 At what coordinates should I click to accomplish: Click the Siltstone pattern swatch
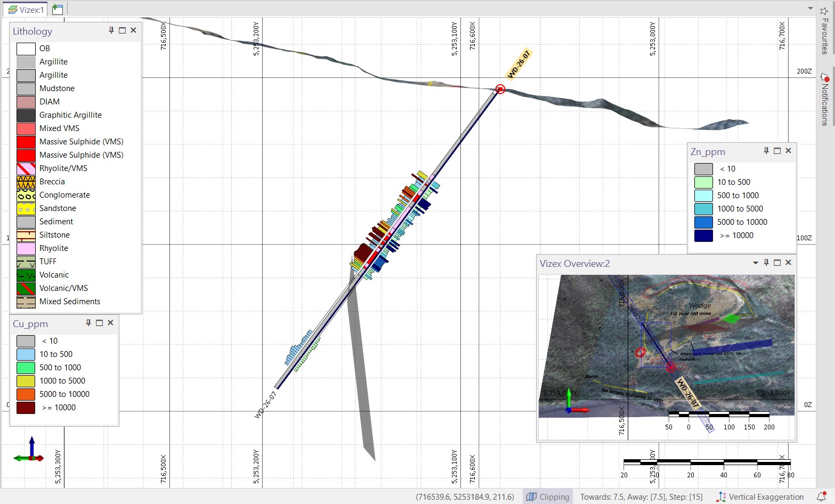[26, 235]
